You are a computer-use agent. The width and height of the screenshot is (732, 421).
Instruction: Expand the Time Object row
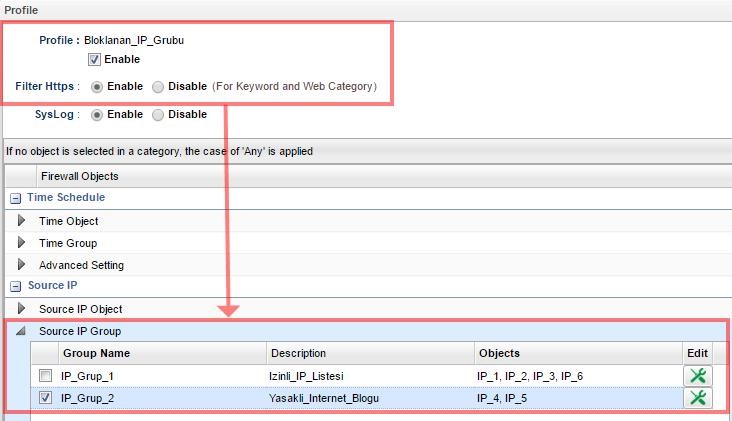coord(22,221)
